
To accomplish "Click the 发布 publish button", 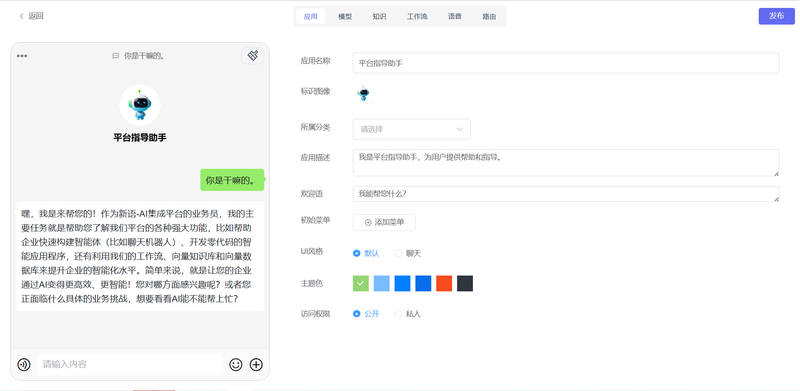I will point(777,16).
